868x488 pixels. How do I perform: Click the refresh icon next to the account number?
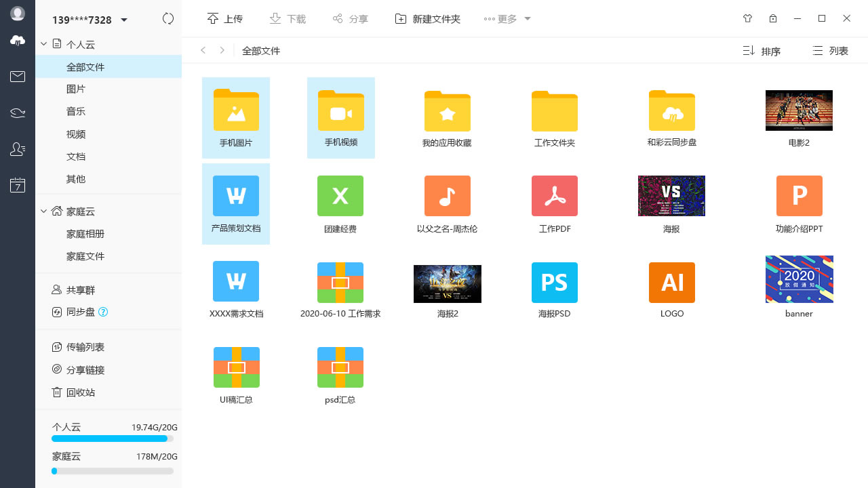168,19
